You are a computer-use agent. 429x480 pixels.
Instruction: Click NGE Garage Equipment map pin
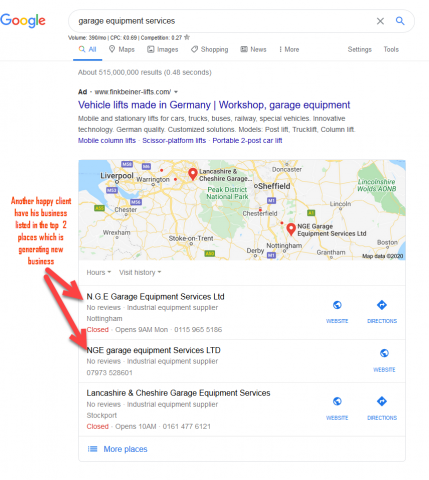tap(291, 229)
